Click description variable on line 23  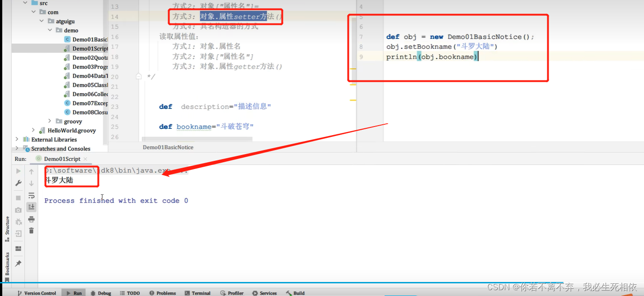205,107
